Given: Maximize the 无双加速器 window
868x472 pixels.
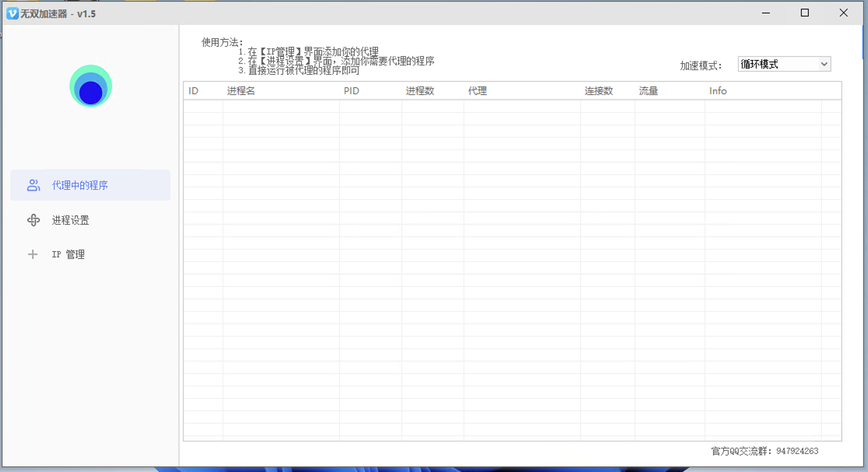Looking at the screenshot, I should click(805, 13).
